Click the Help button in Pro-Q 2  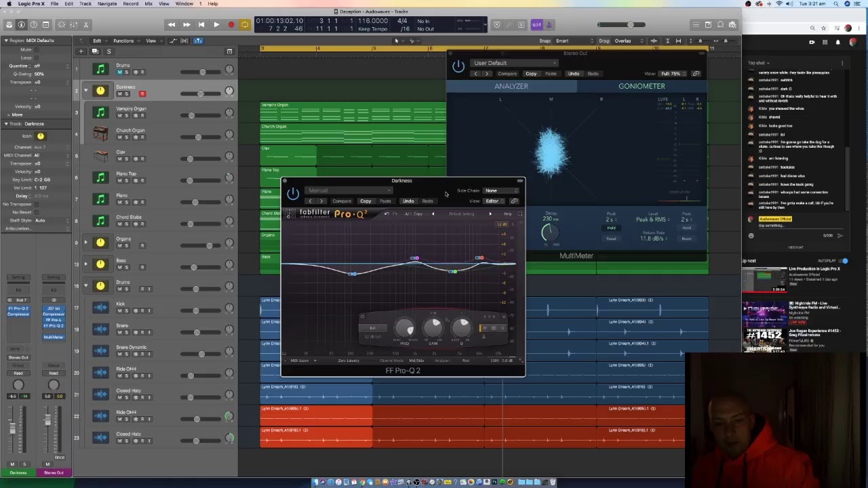click(508, 214)
